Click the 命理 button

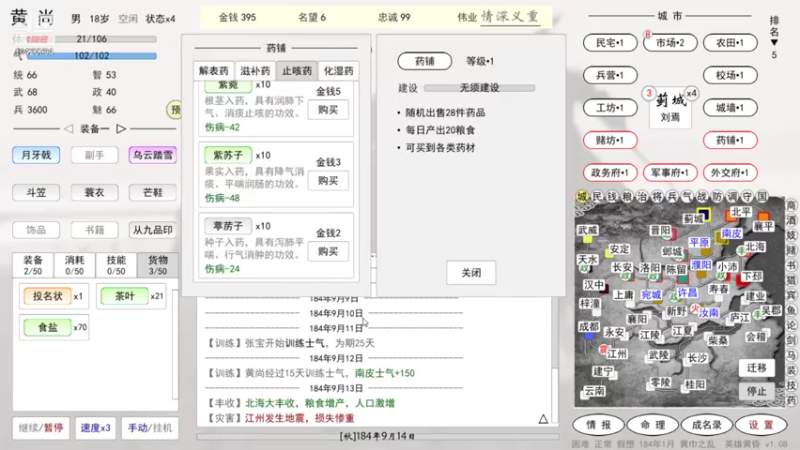point(653,424)
